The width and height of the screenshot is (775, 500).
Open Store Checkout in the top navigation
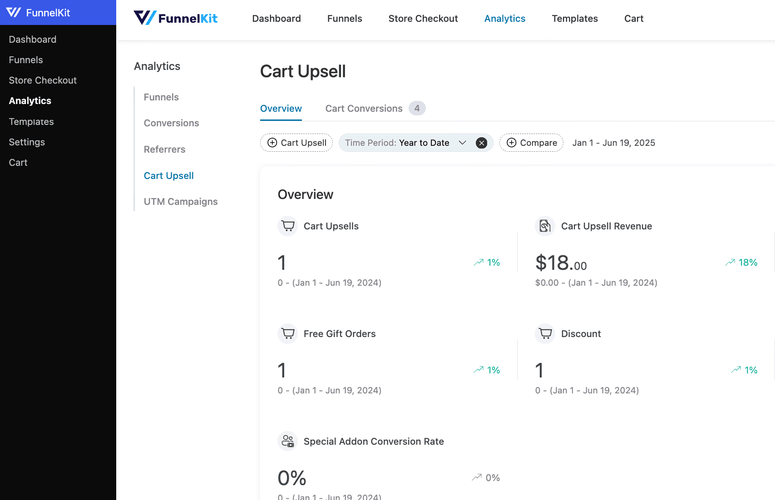tap(423, 18)
